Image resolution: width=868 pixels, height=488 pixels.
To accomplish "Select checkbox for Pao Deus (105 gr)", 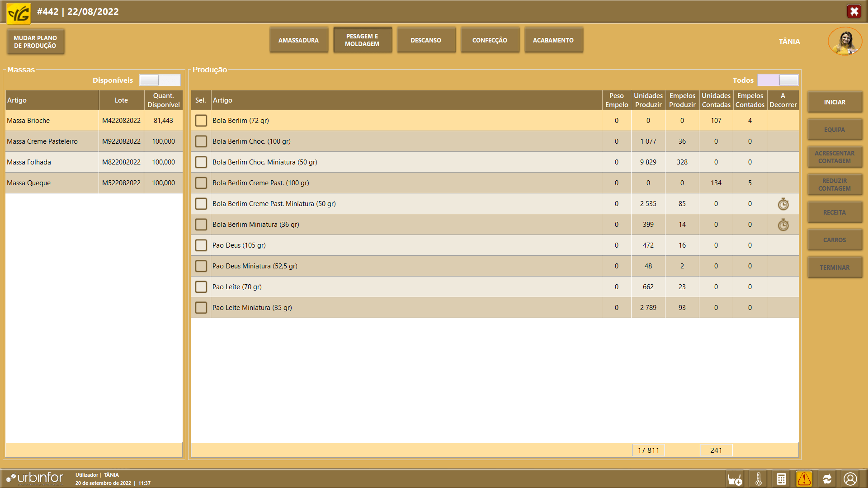I will pyautogui.click(x=201, y=245).
